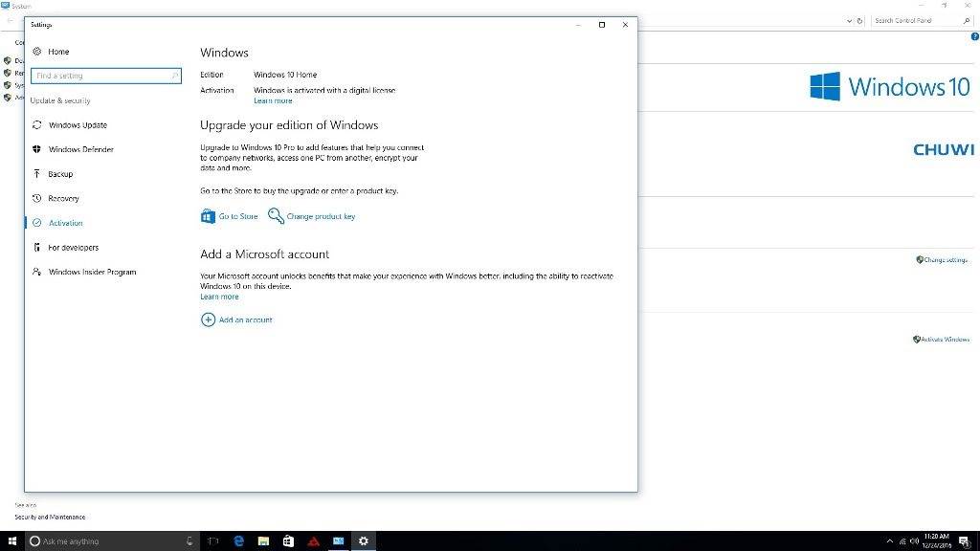The width and height of the screenshot is (980, 551).
Task: Click the Recovery sidebar icon
Action: click(x=36, y=198)
